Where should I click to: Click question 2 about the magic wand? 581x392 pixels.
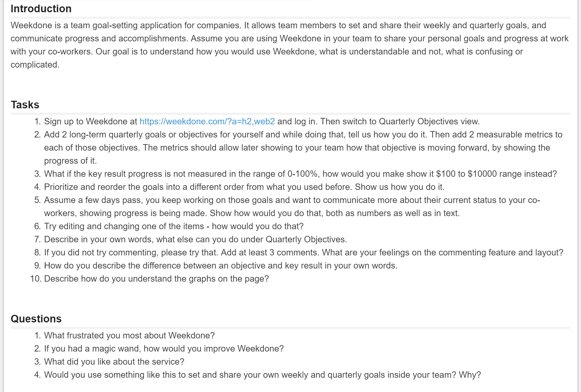[164, 349]
